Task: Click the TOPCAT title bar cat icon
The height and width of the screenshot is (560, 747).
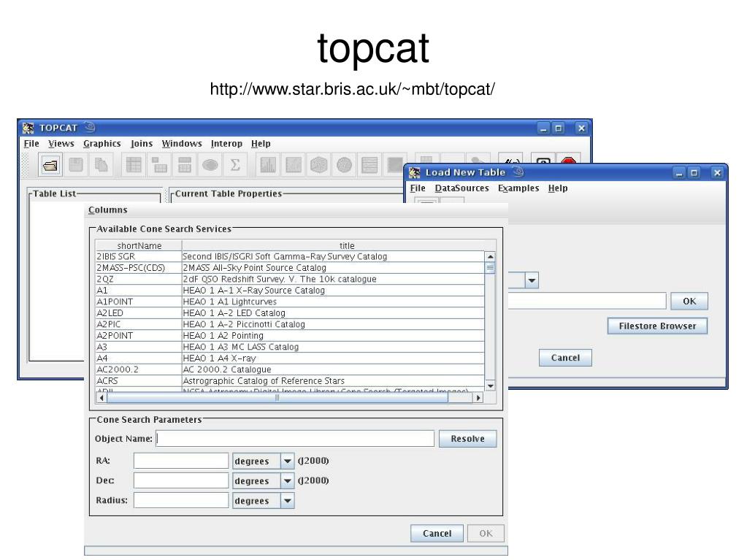Action: [x=28, y=128]
